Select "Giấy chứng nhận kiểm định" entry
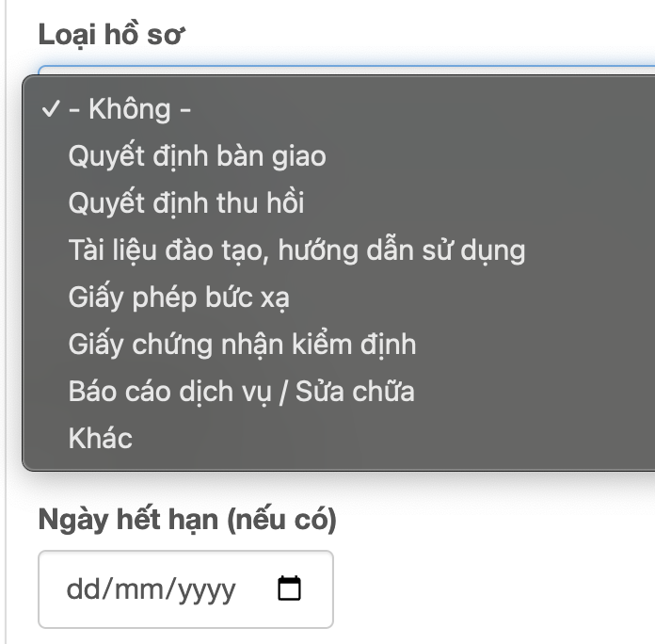The height and width of the screenshot is (644, 655). [242, 345]
